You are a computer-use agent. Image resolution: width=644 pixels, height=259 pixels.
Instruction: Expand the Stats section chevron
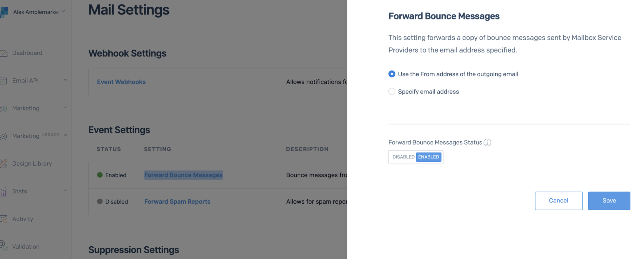pyautogui.click(x=65, y=191)
